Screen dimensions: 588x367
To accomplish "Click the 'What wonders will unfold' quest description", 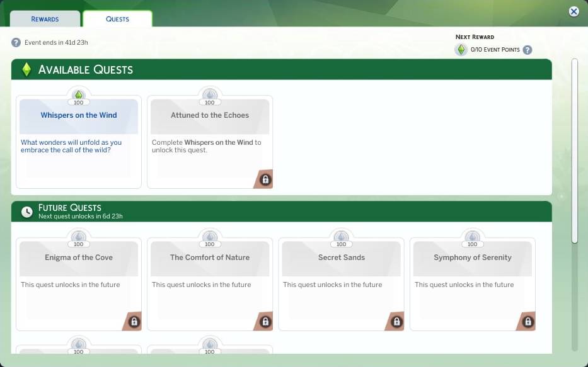I will pos(71,146).
